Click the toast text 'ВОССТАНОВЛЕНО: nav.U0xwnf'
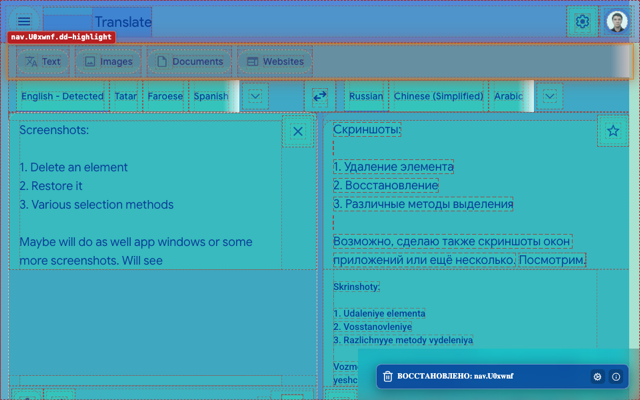Viewport: 640px width, 400px height. [x=455, y=376]
